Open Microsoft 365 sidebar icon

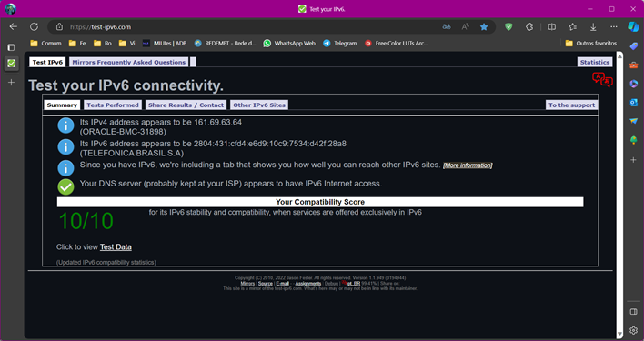click(x=633, y=84)
